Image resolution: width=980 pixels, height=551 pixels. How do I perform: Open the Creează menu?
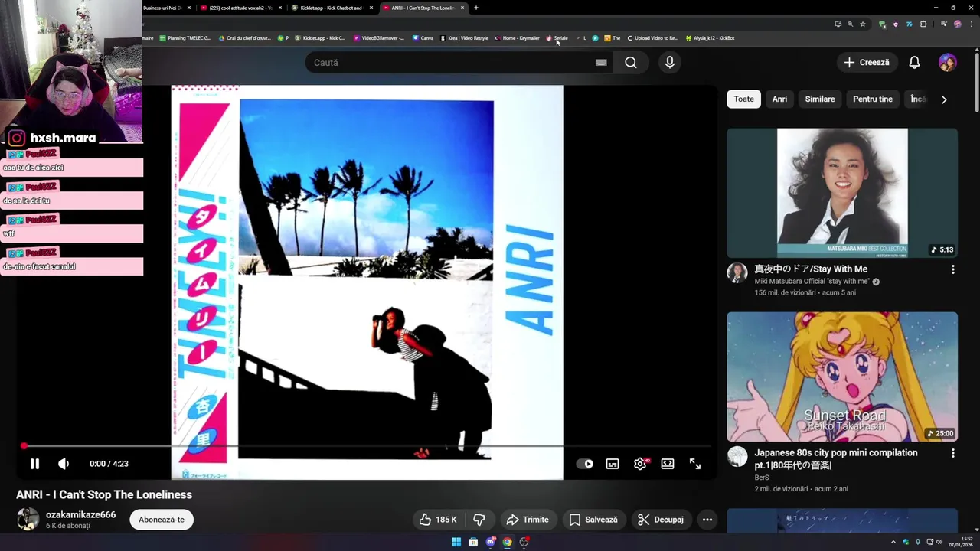pyautogui.click(x=867, y=63)
